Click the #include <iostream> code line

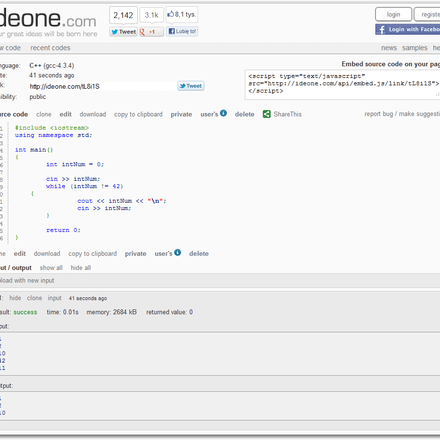click(52, 128)
